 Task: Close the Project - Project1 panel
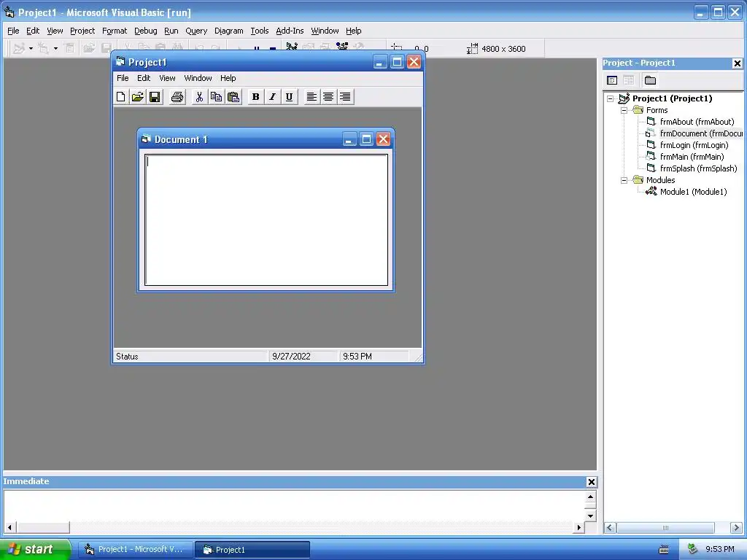point(737,63)
